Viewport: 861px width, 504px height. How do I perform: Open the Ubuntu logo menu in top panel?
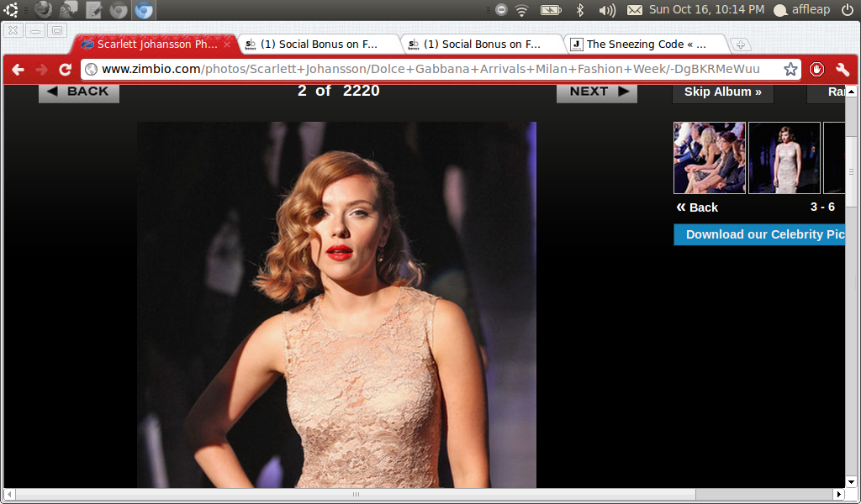11,10
